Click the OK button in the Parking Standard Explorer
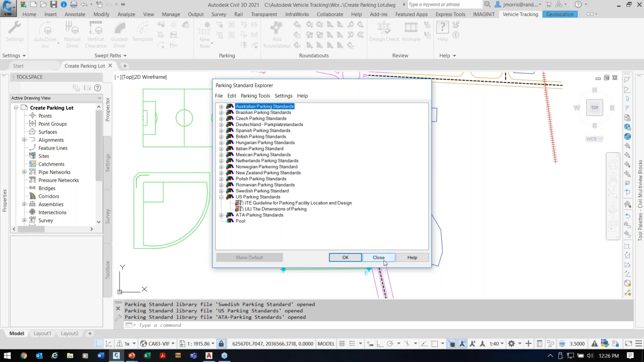The width and height of the screenshot is (644, 362). coord(345,258)
